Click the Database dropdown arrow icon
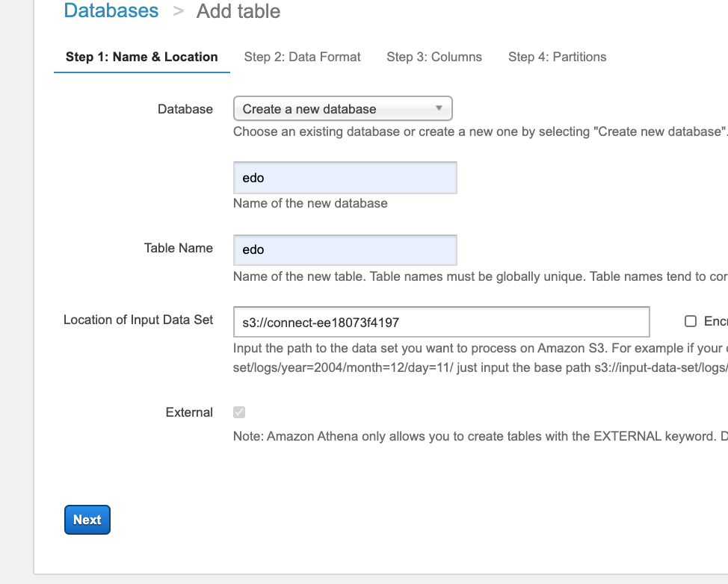 coord(439,108)
